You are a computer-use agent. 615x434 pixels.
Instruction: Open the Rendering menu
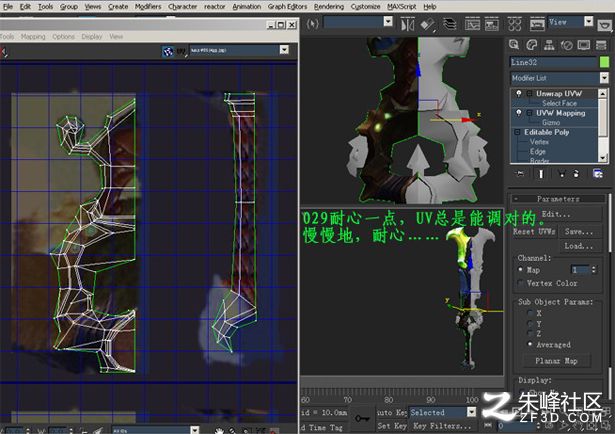click(x=329, y=7)
